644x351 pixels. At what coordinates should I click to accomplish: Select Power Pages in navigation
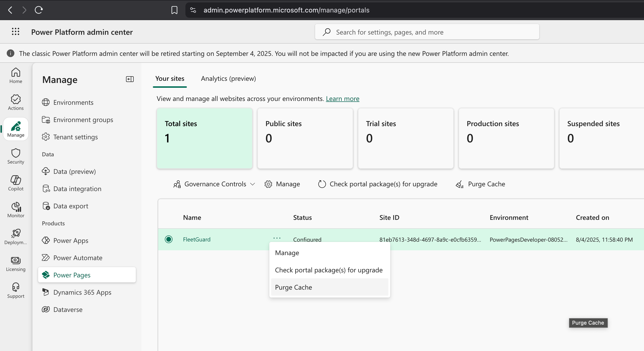click(x=87, y=275)
